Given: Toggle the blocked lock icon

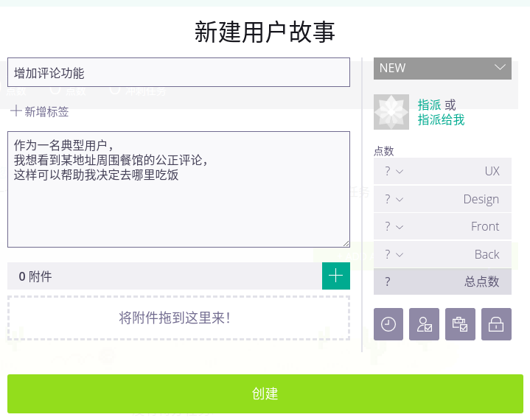Looking at the screenshot, I should pos(496,324).
